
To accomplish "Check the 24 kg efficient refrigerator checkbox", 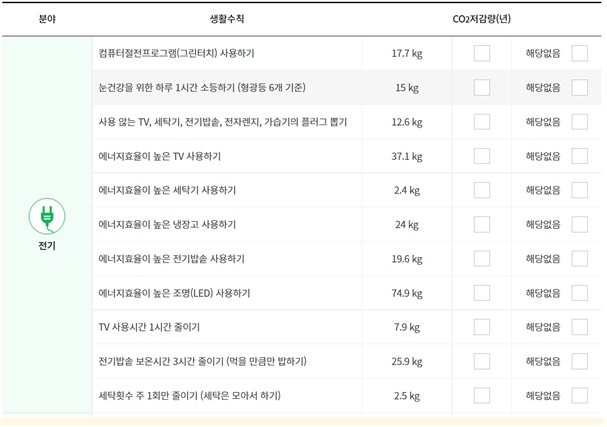I will 482,225.
